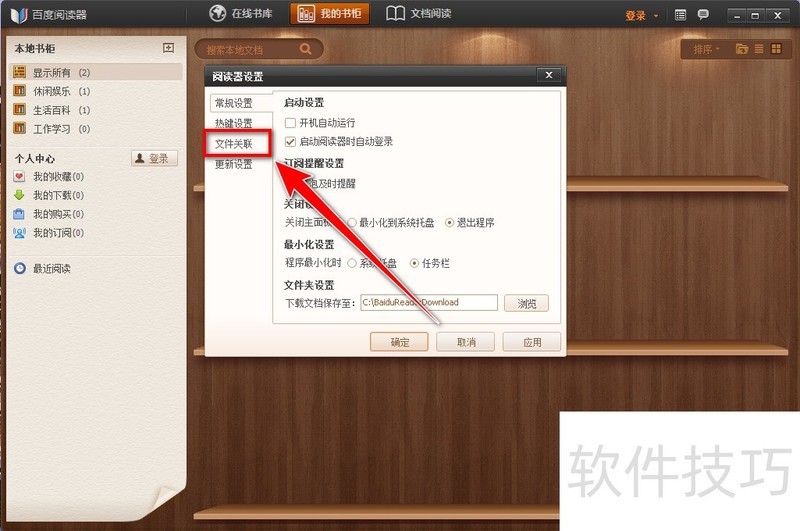Click the 休闲娱乐 book icon
This screenshot has width=800, height=531.
[19, 91]
